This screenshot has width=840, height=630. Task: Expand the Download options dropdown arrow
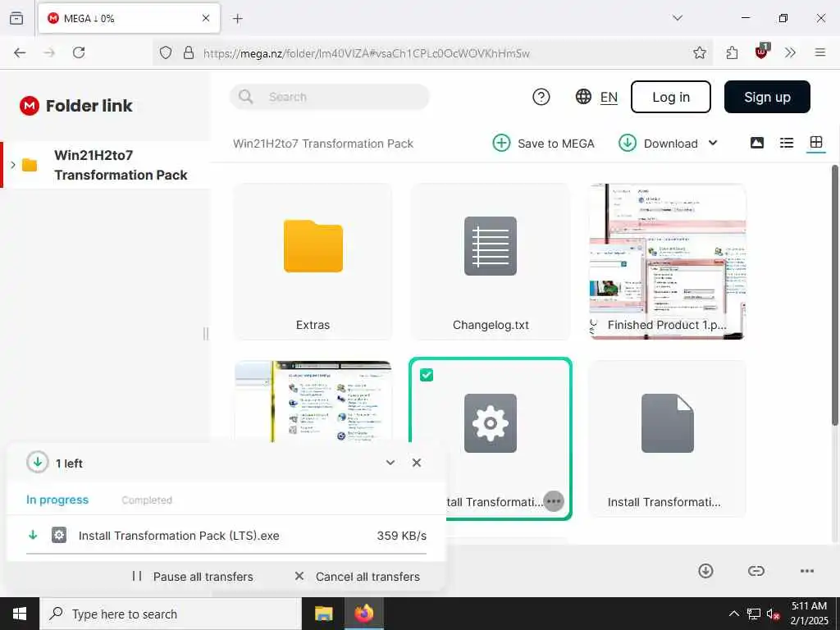(x=713, y=143)
